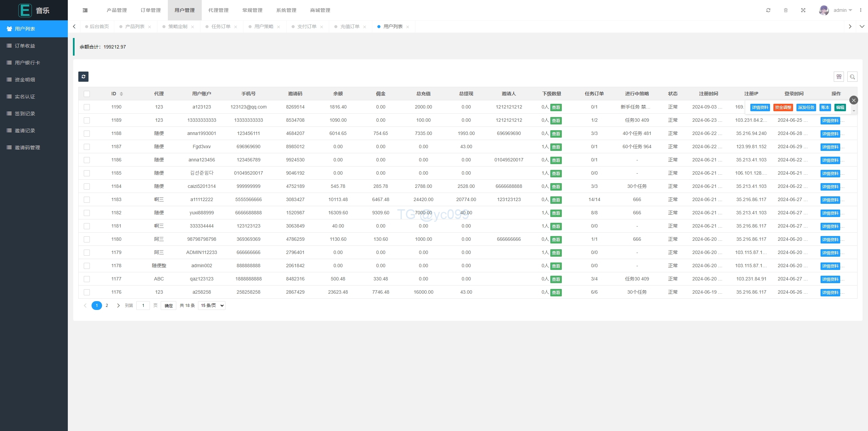Click the ID column sort arrows
The width and height of the screenshot is (868, 431).
click(x=121, y=94)
